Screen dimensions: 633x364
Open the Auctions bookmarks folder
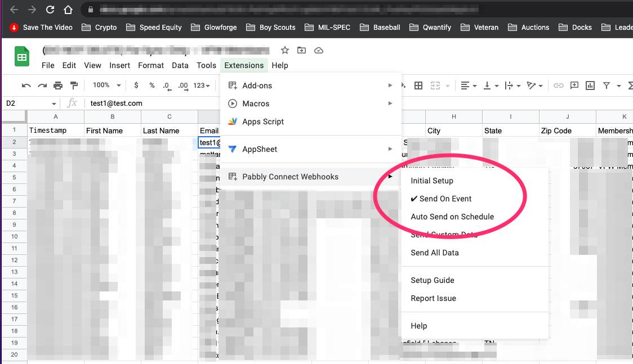point(529,28)
